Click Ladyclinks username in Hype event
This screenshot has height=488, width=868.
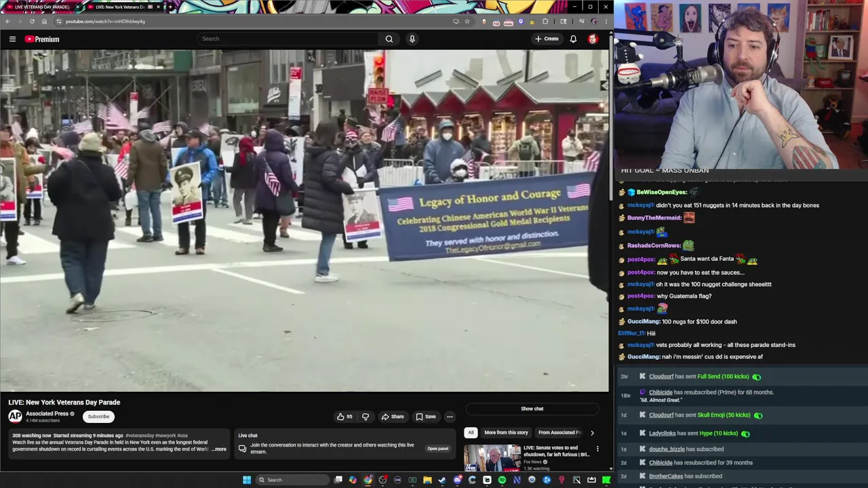click(x=662, y=433)
